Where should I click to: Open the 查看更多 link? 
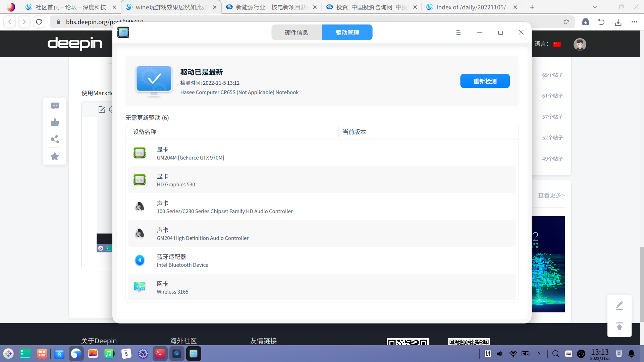pyautogui.click(x=551, y=195)
